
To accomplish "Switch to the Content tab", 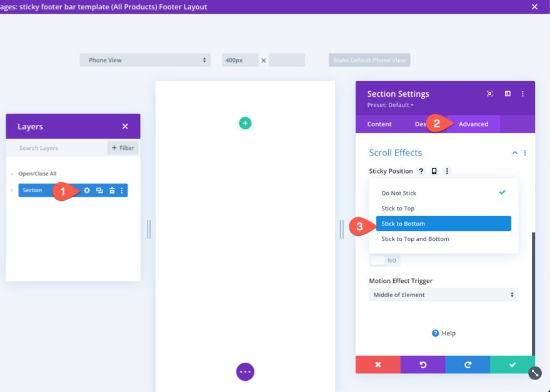I will click(x=379, y=124).
